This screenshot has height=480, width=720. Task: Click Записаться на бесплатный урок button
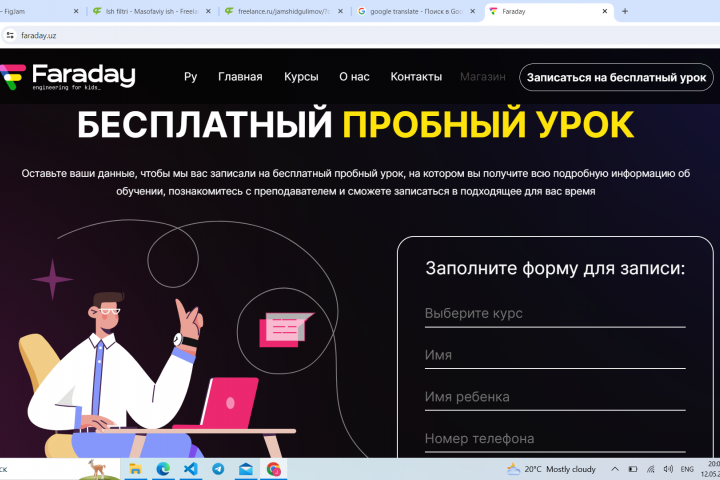click(616, 77)
